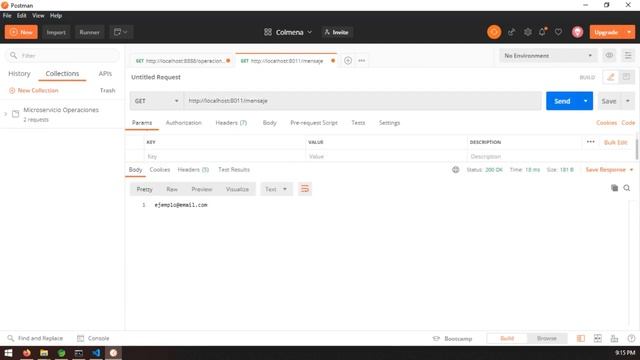Screen dimensions: 640x360
Task: Open the Authorization request tab
Action: (184, 122)
